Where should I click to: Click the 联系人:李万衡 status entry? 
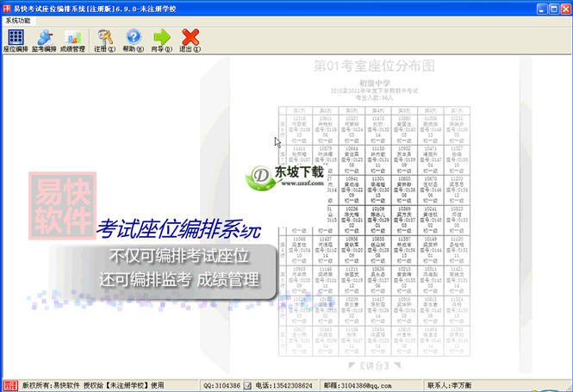point(450,385)
